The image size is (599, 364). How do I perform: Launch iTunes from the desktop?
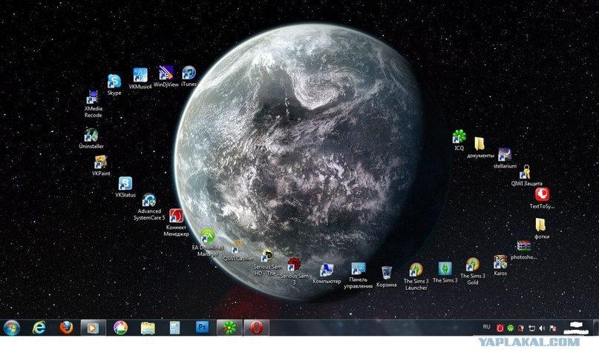point(189,73)
